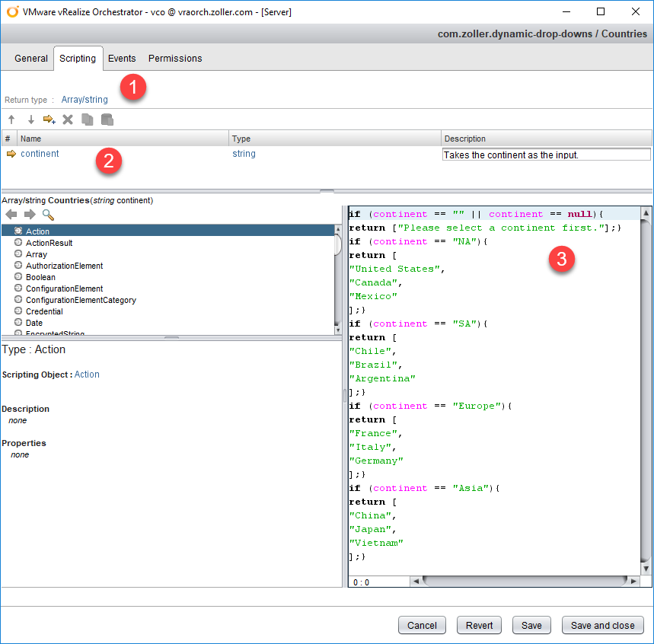This screenshot has height=644, width=654.
Task: Go back in the API explorer
Action: click(x=11, y=215)
